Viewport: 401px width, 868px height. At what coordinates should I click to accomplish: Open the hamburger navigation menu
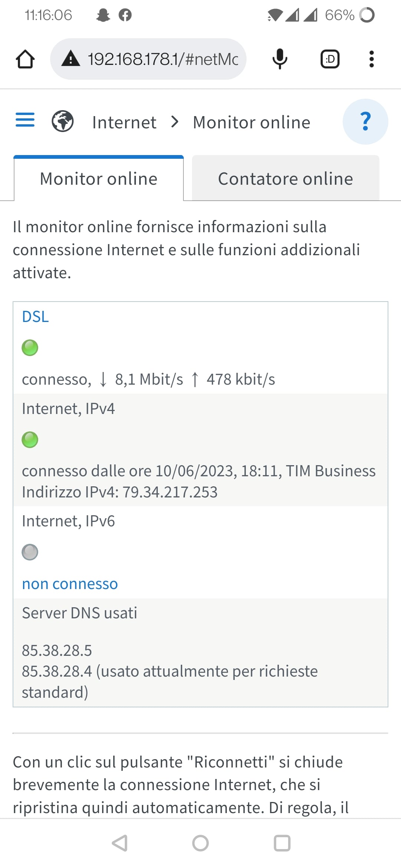(25, 120)
